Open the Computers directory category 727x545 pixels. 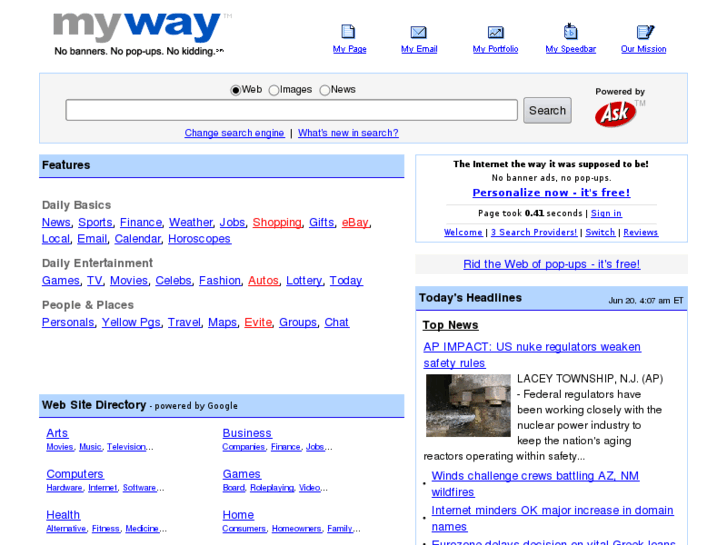[x=75, y=474]
